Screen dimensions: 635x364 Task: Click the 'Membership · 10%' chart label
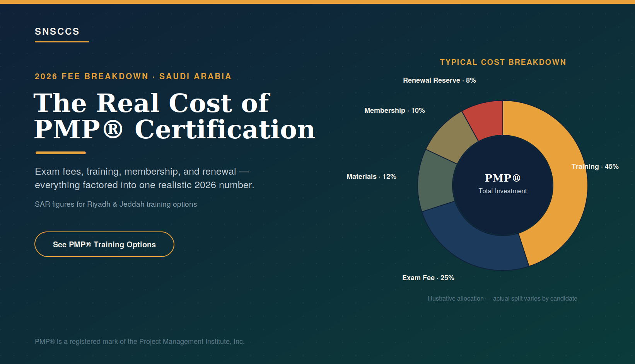[394, 111]
